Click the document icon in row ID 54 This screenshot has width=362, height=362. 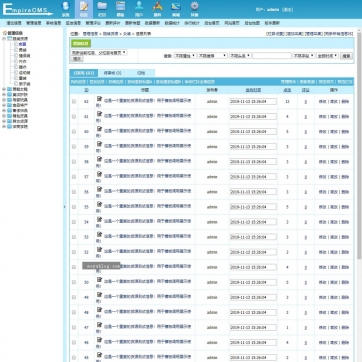[x=99, y=219]
